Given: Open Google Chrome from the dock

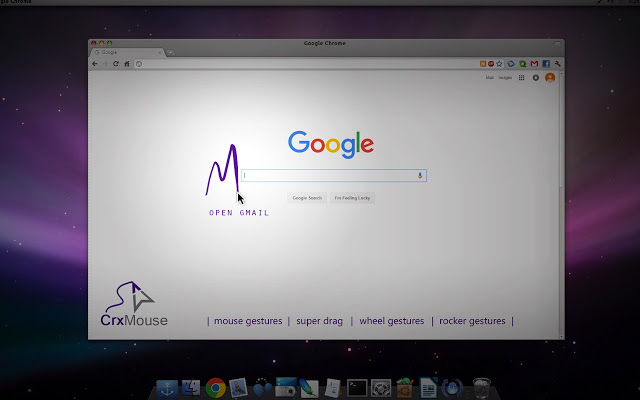Looking at the screenshot, I should (x=216, y=387).
